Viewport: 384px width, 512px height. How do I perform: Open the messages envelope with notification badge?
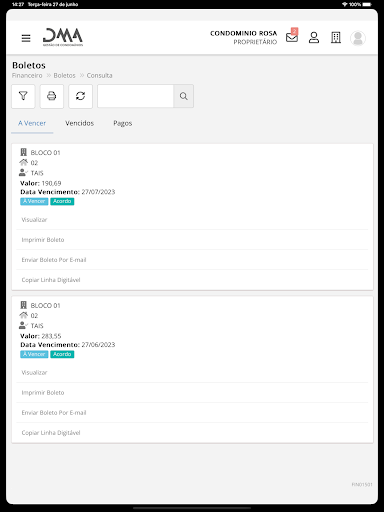292,36
